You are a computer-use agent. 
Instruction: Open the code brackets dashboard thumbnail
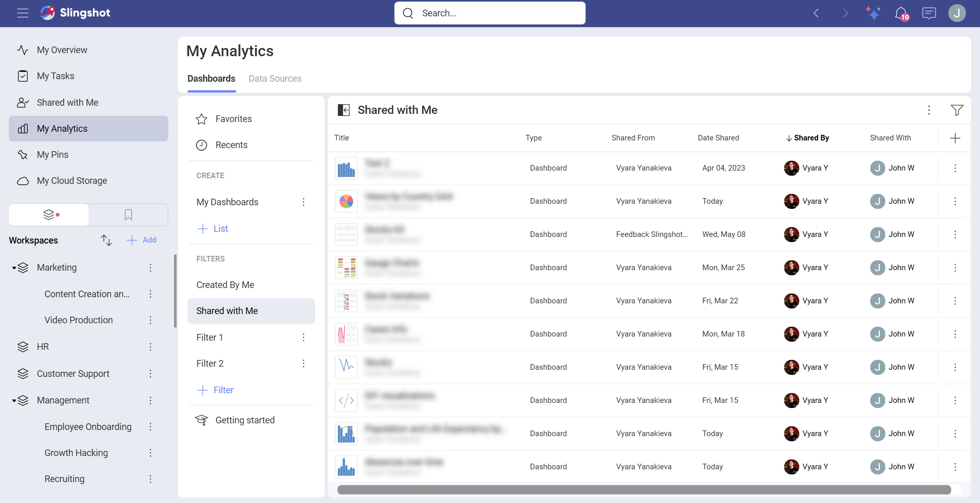tap(346, 401)
